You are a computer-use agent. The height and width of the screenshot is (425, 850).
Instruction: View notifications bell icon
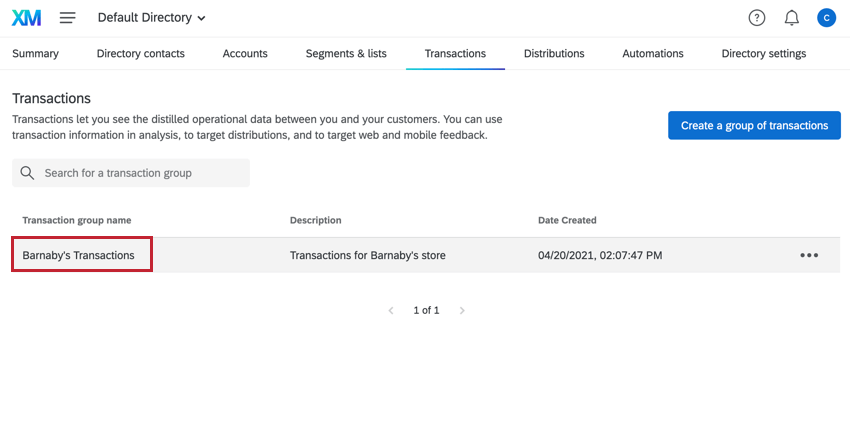(791, 18)
